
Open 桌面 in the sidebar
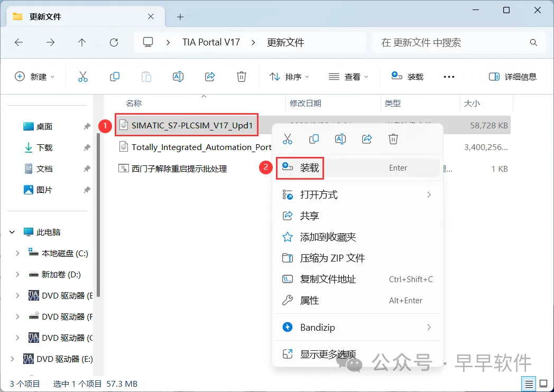click(44, 126)
